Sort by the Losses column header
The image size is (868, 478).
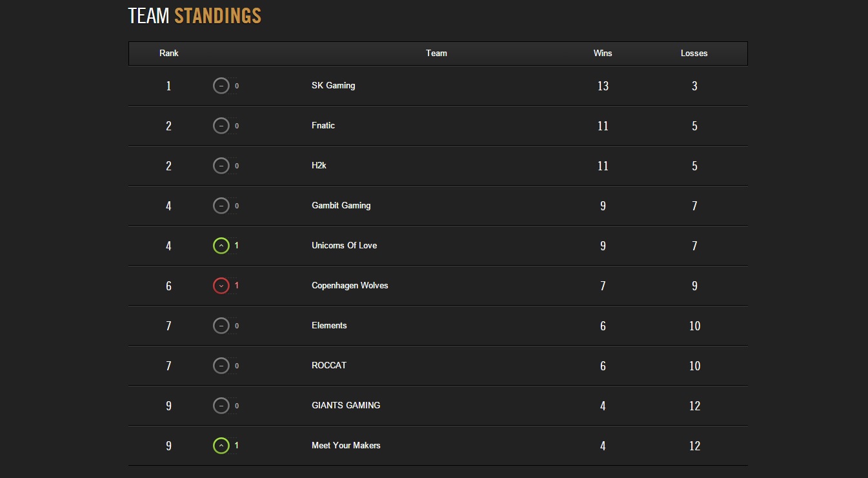[694, 54]
